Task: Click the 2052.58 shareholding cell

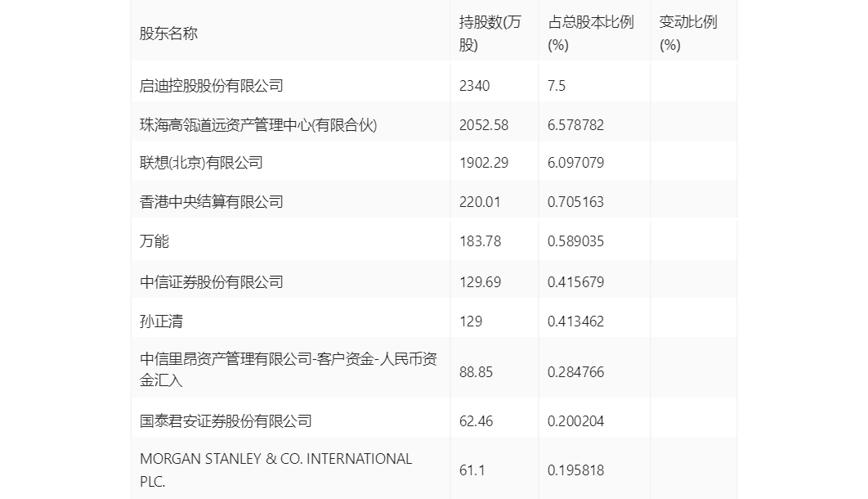Action: (x=484, y=125)
